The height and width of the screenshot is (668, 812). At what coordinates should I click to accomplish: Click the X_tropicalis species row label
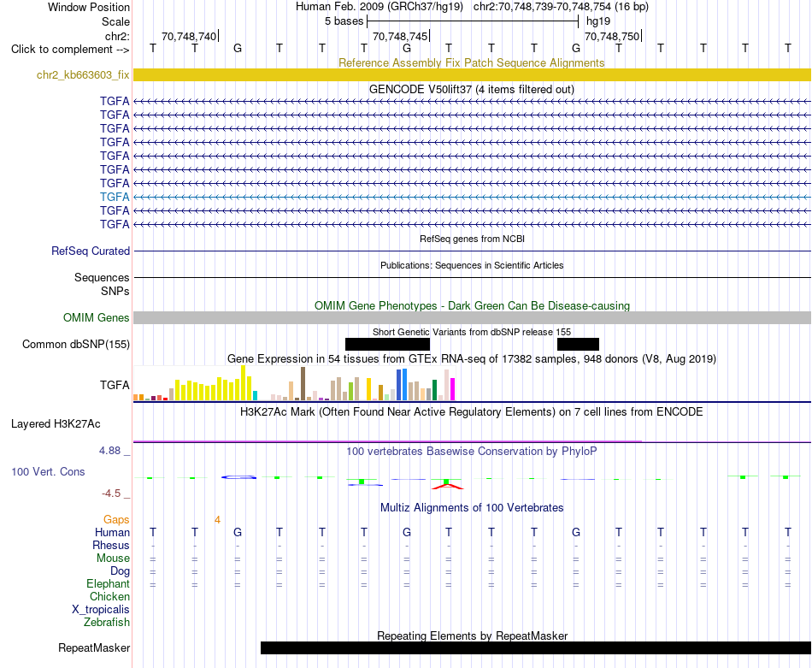click(101, 610)
